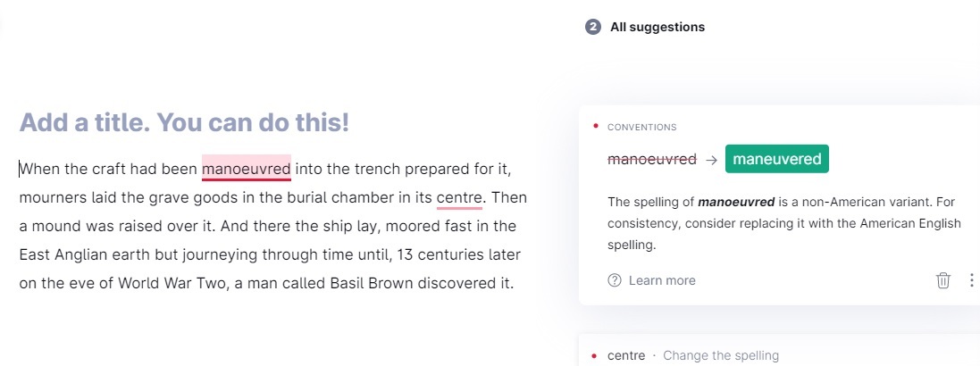Expand the collapsed centre suggestion card
This screenshot has width=980, height=366.
click(779, 351)
